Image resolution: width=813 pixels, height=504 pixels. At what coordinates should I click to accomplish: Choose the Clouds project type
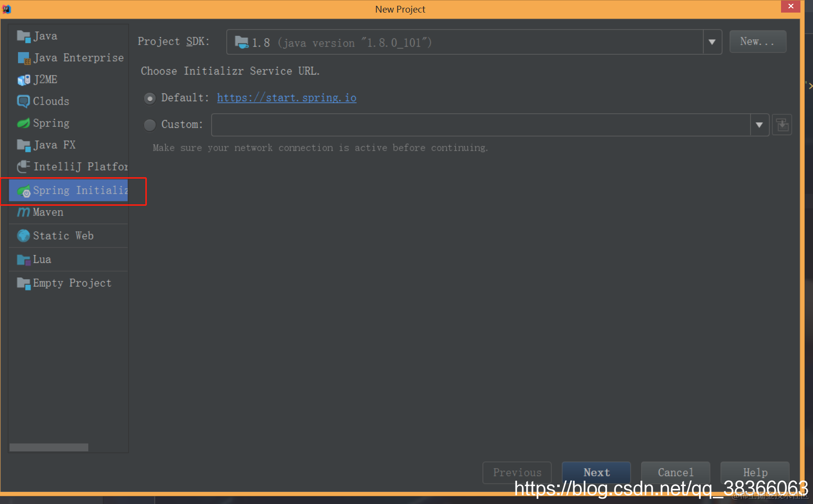coord(68,101)
